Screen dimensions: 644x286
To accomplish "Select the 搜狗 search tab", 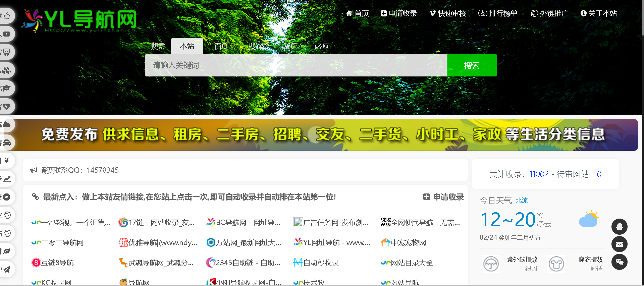I will tap(256, 46).
